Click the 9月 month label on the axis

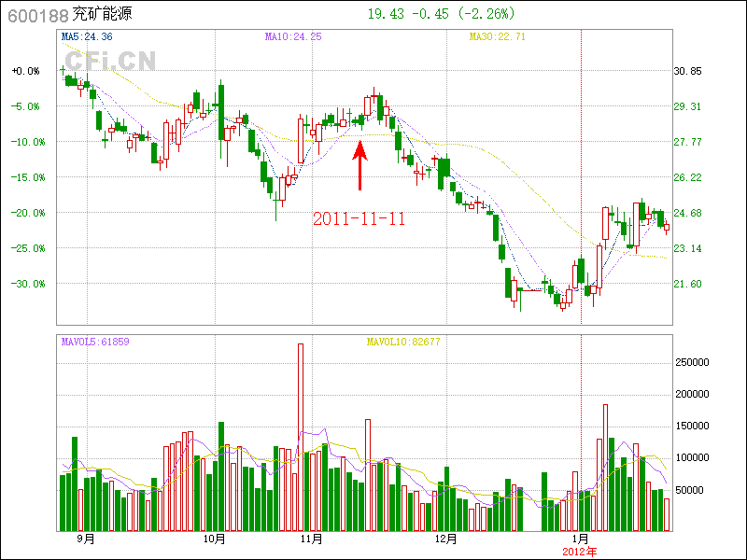[x=85, y=539]
